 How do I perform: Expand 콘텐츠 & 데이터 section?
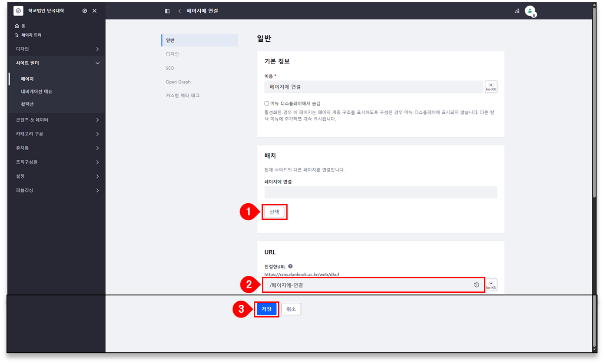point(56,120)
